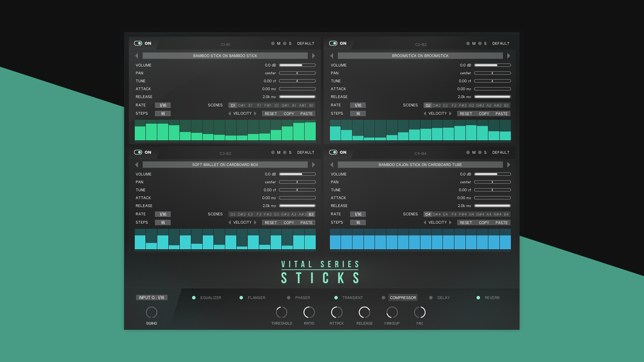Click the compressor Release knob

point(364,312)
